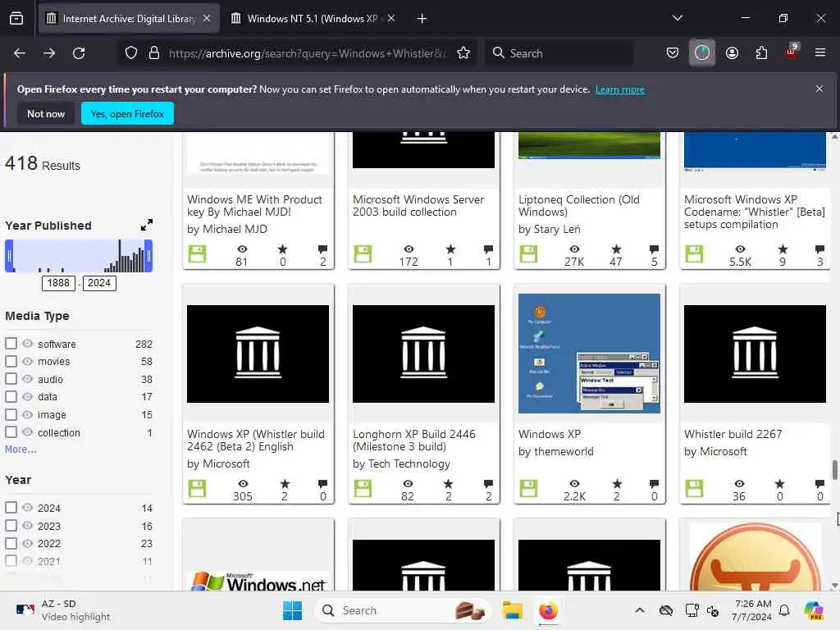Click the forward navigation arrow
Screen dimensions: 840x630
tap(49, 53)
